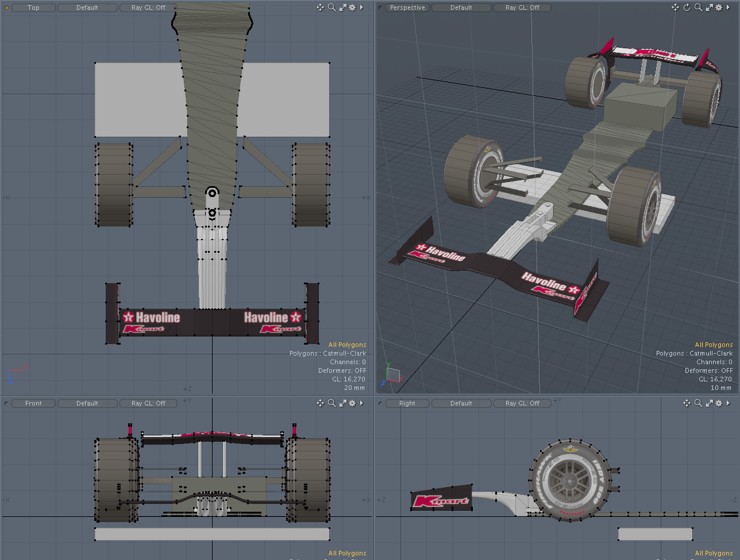Open the Right viewport gear settings
Image resolution: width=740 pixels, height=560 pixels.
click(719, 403)
